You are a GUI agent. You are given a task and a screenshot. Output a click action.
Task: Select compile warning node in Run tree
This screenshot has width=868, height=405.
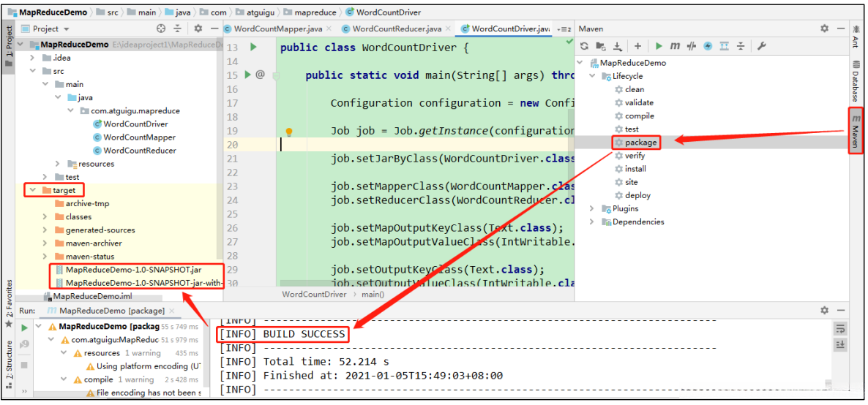pyautogui.click(x=99, y=379)
